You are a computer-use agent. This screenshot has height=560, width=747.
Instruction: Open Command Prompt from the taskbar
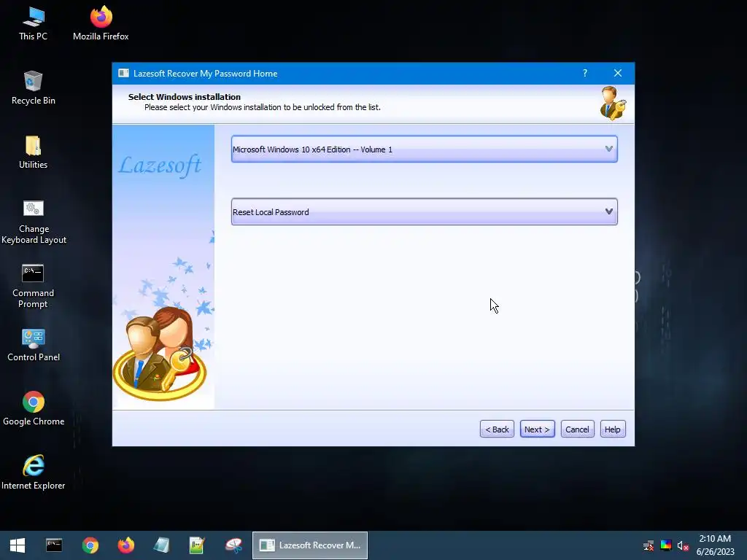(x=54, y=545)
